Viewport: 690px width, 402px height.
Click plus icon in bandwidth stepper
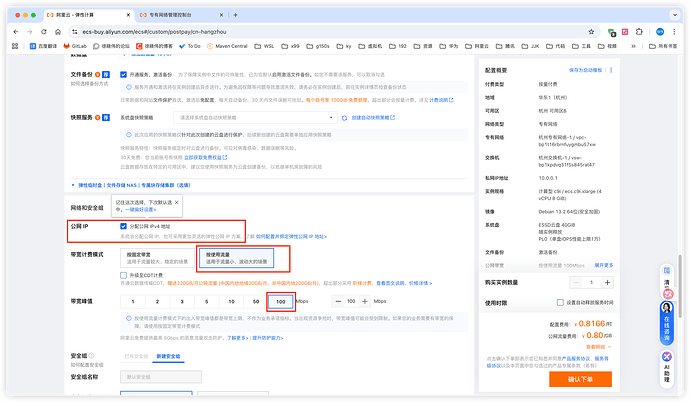tap(365, 301)
